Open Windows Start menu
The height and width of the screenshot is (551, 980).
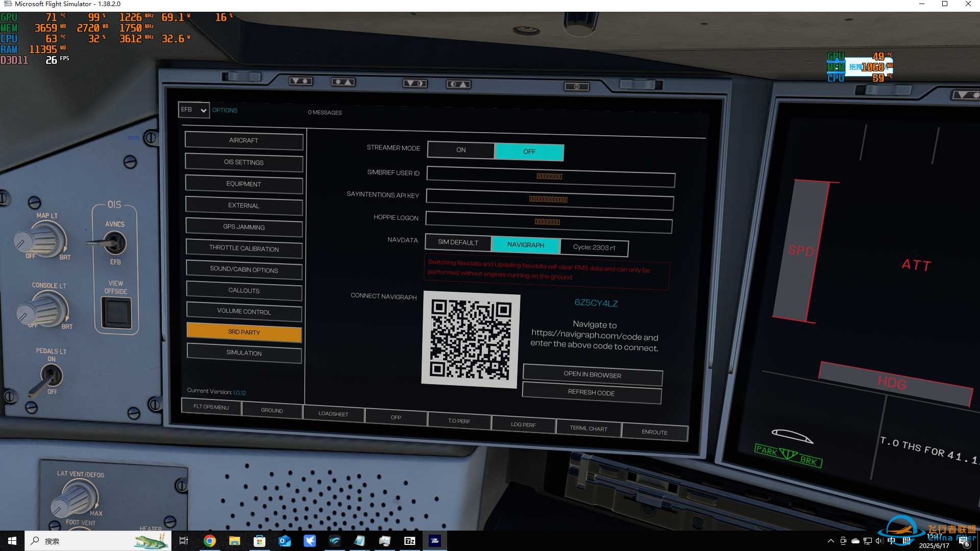click(12, 541)
